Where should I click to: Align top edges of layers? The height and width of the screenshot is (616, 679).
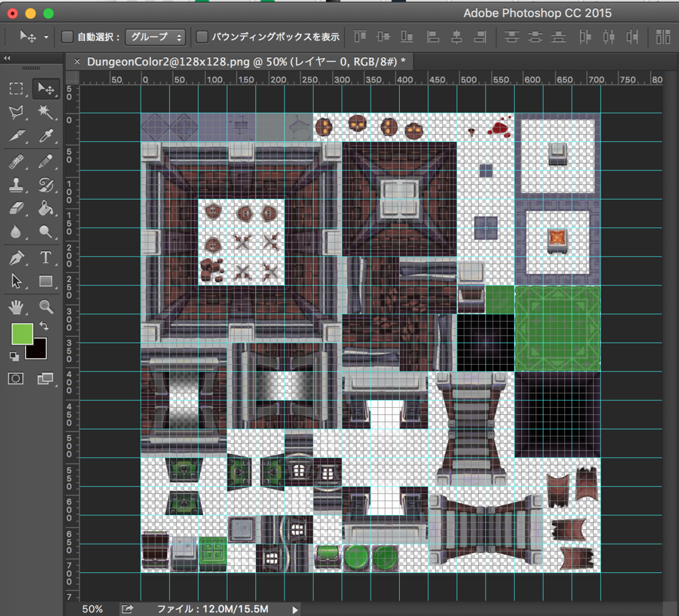(x=360, y=36)
